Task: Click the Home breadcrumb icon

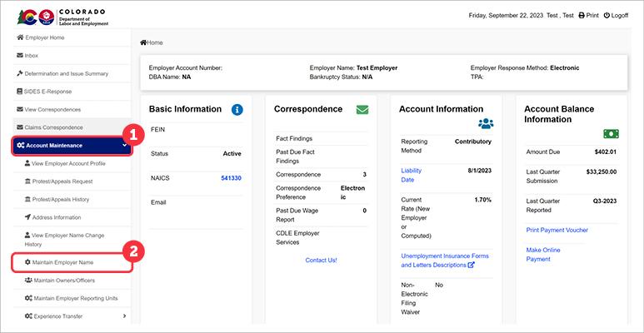Action: (143, 42)
